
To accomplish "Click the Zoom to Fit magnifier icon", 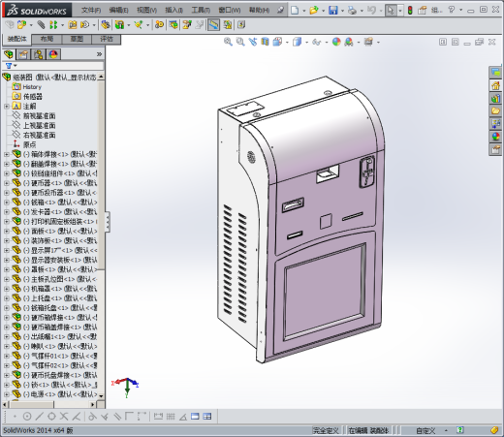I will (228, 42).
